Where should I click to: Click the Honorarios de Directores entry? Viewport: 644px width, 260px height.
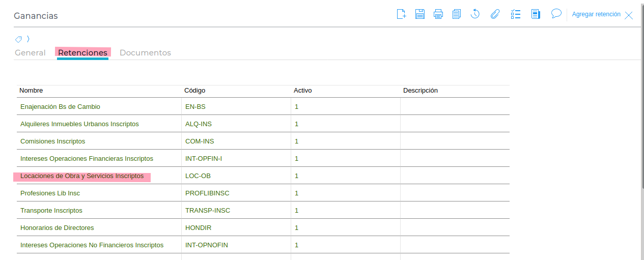pyautogui.click(x=57, y=228)
